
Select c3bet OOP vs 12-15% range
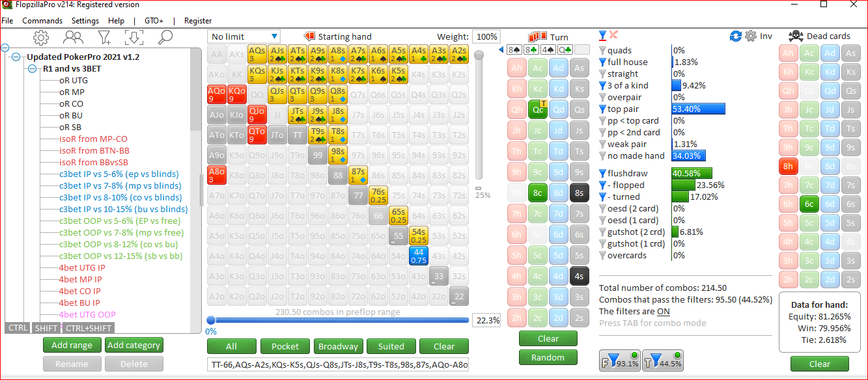(x=120, y=256)
